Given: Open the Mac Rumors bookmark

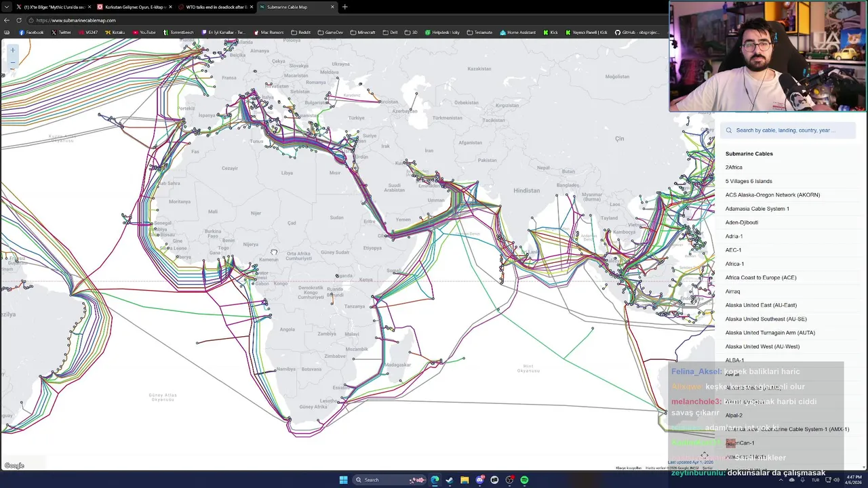Looking at the screenshot, I should pos(269,33).
